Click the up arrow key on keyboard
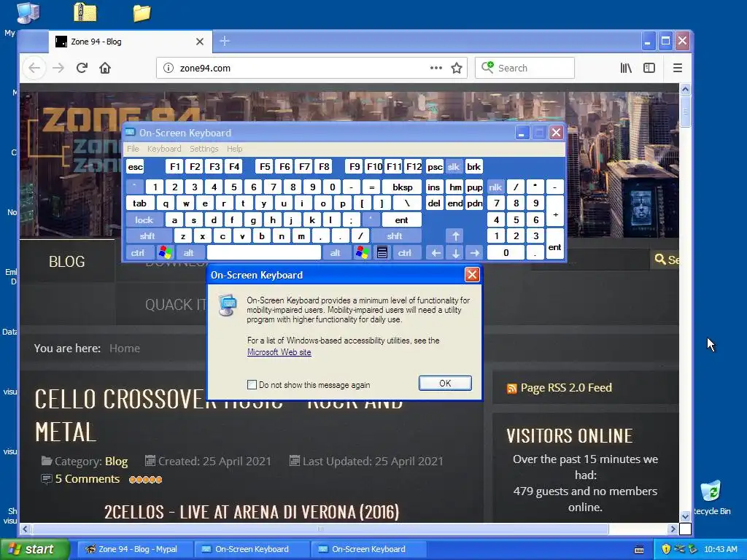Image resolution: width=747 pixels, height=560 pixels. (x=455, y=236)
